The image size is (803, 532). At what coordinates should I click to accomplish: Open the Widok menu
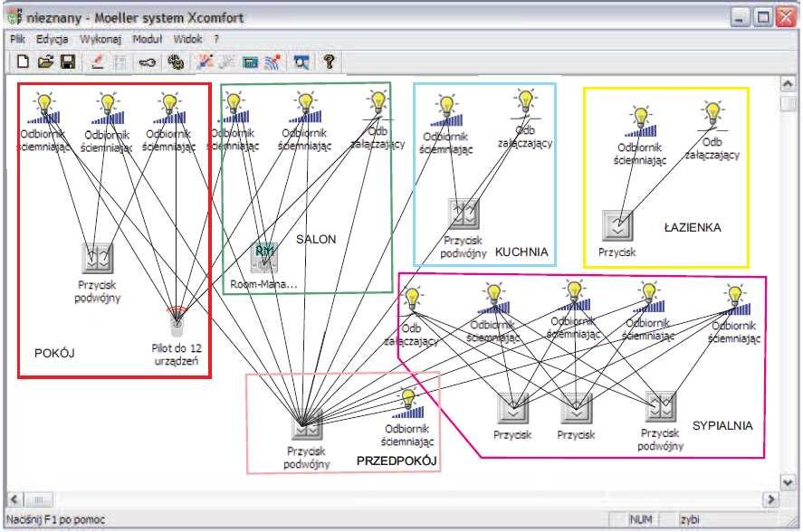click(188, 39)
